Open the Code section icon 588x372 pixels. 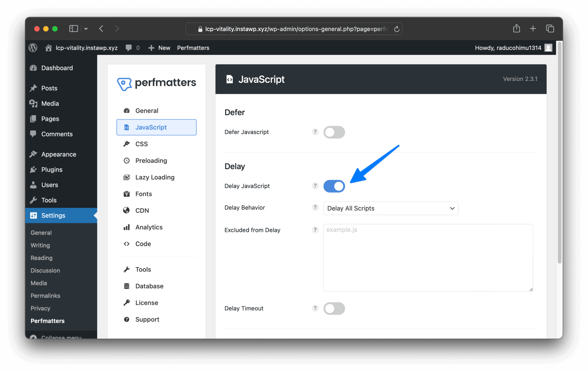pos(127,244)
